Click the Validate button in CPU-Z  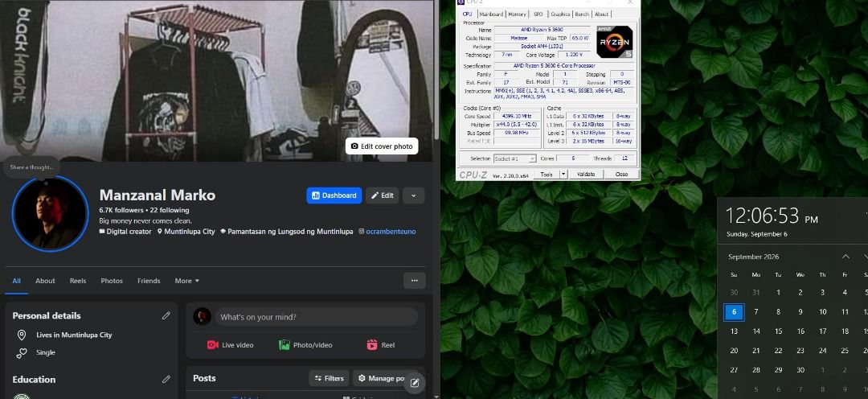click(x=586, y=174)
